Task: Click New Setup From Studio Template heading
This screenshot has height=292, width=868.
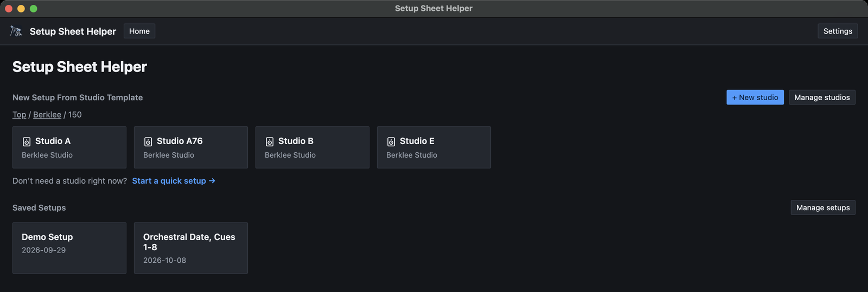Action: 78,98
